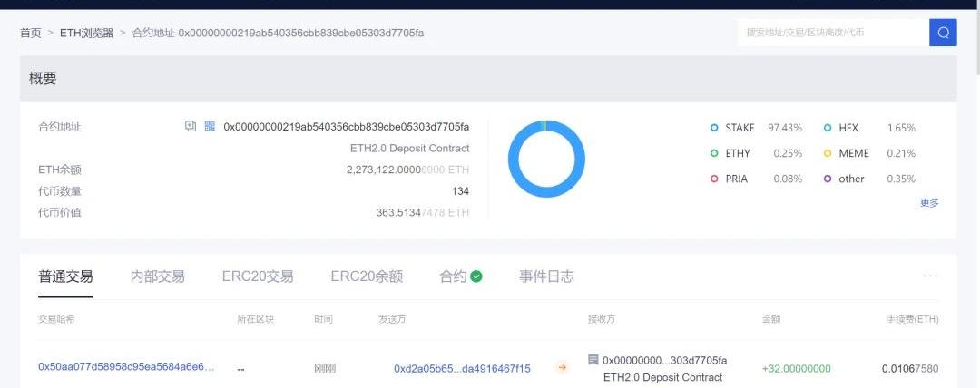The width and height of the screenshot is (980, 388).
Task: Click the contract icon beside receiver address
Action: click(x=593, y=360)
